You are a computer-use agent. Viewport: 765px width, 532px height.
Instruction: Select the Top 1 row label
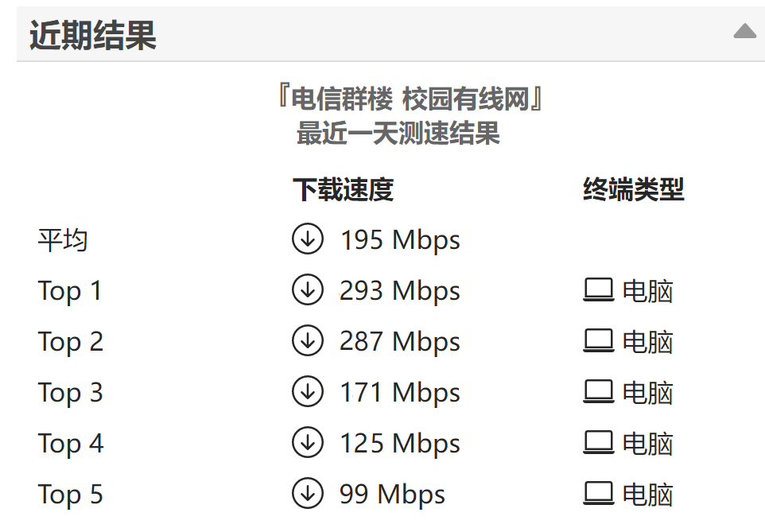(70, 291)
